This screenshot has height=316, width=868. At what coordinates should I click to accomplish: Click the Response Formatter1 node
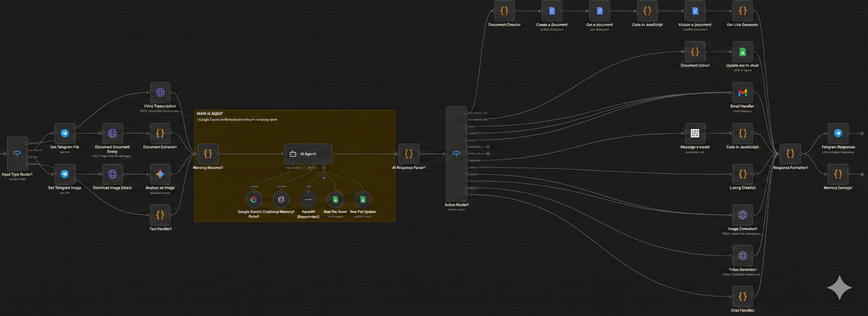[x=790, y=153]
